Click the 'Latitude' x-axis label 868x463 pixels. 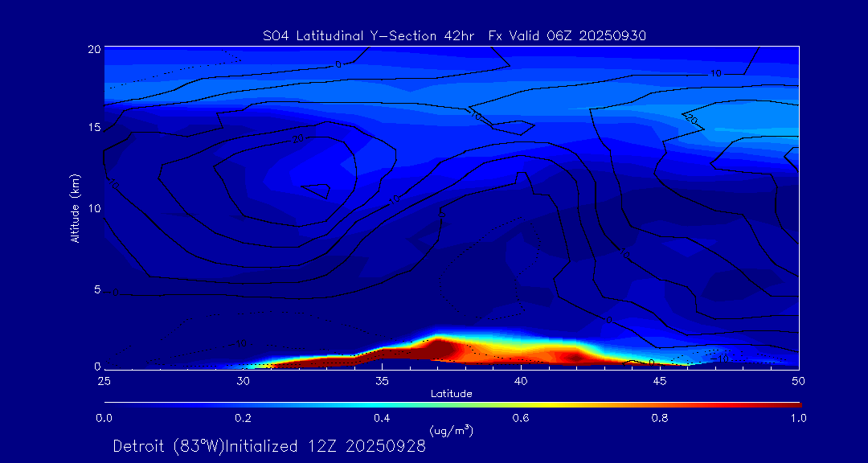[x=451, y=395]
